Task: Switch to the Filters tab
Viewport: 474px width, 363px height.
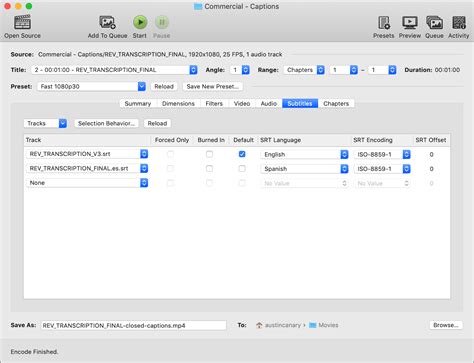Action: (214, 103)
